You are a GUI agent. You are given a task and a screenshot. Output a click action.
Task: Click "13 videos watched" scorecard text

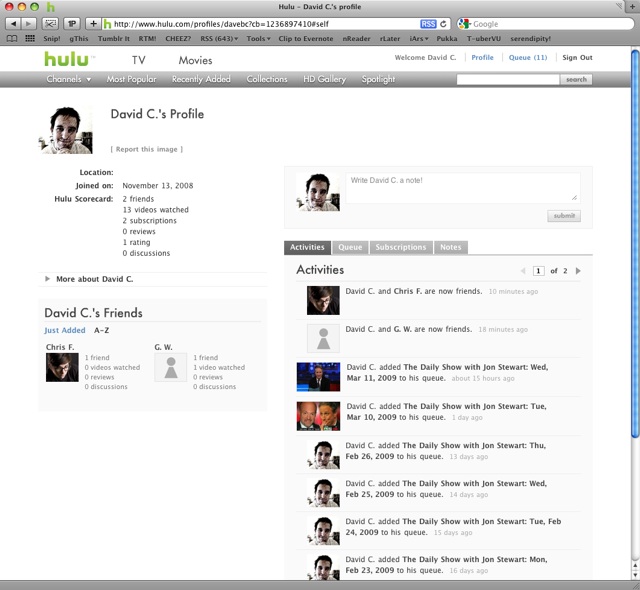click(156, 210)
